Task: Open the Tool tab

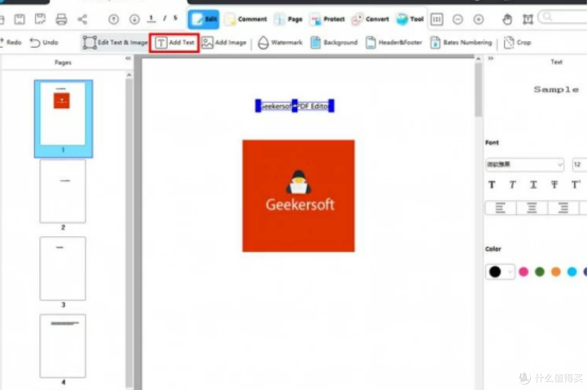Action: (411, 19)
